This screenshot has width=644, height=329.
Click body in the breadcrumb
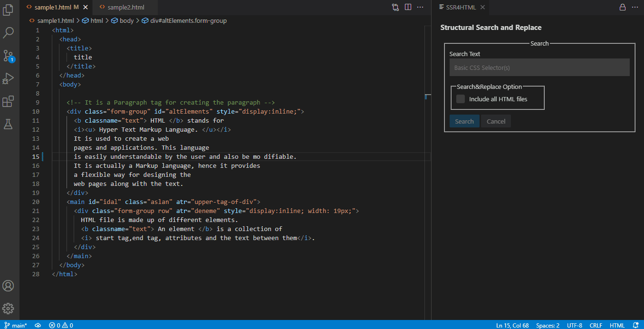[x=126, y=20]
